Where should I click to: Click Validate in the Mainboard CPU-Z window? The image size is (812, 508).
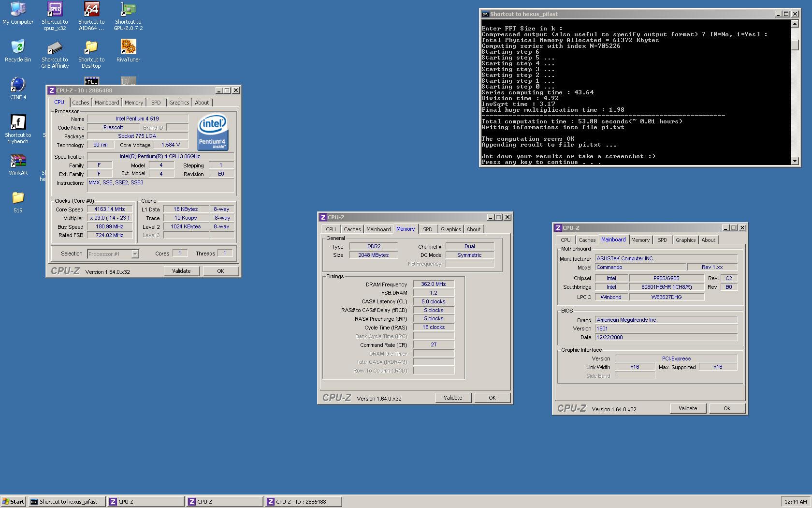pos(688,408)
